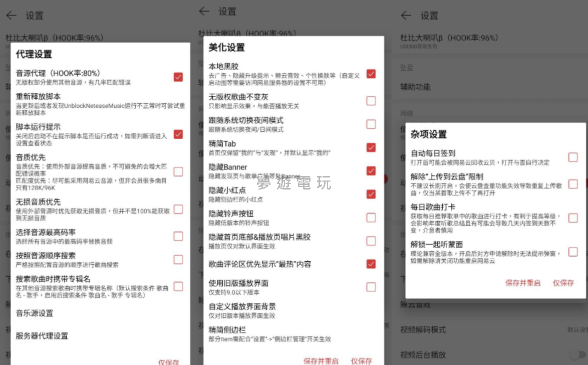Turn on 自动每日签到 checkbox
This screenshot has width=588, height=365.
coord(572,157)
